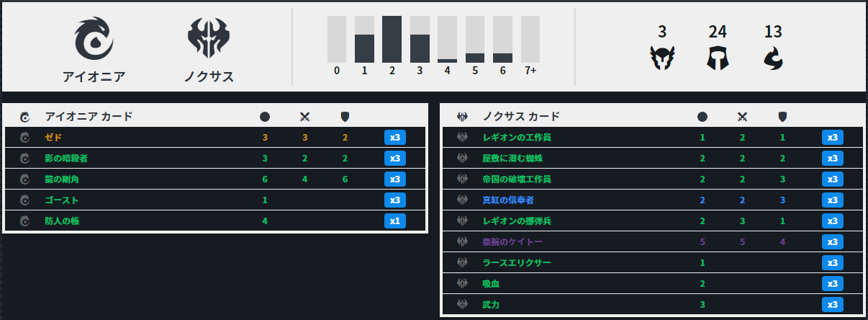Click the 2-cost mana curve bar
Image resolution: width=868 pixels, height=320 pixels.
(x=392, y=40)
